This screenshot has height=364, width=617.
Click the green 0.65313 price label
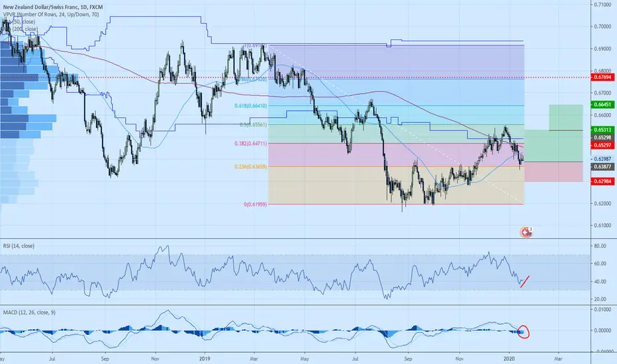coord(602,130)
